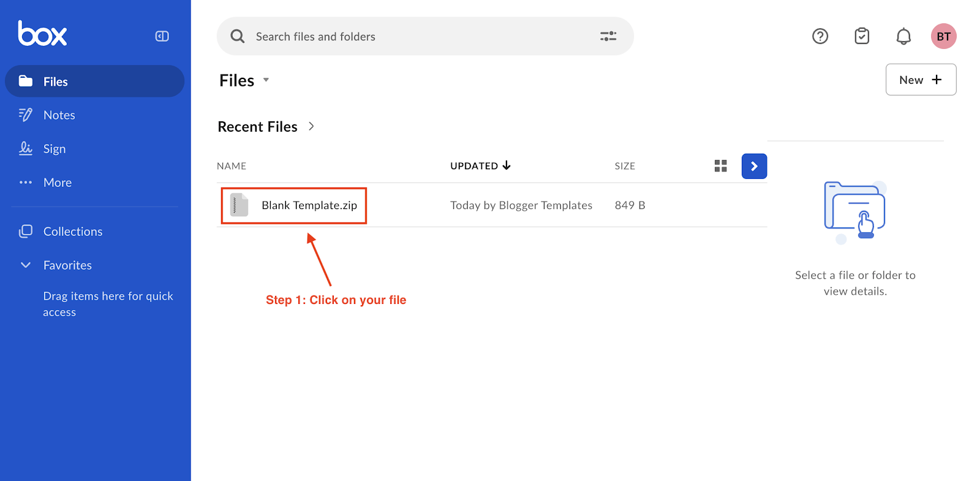
Task: Open the Help question mark icon
Action: point(820,36)
